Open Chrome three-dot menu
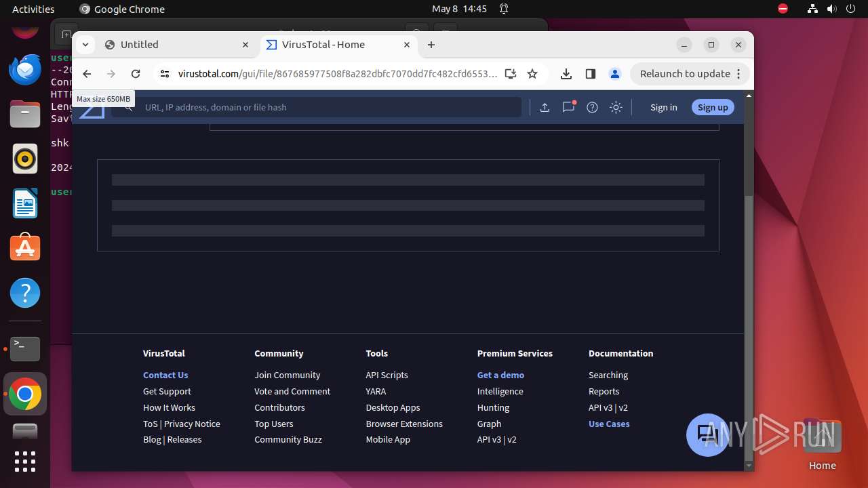This screenshot has width=868, height=488. 738,74
